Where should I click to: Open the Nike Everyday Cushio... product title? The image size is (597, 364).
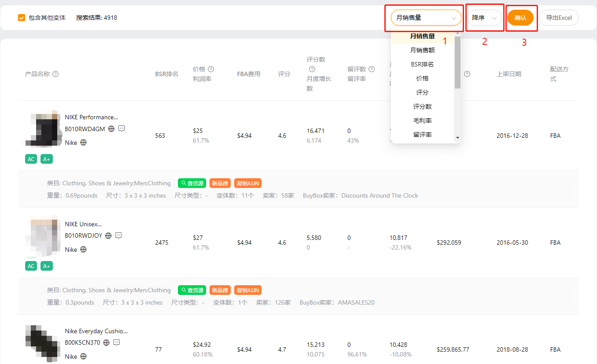[x=96, y=331]
